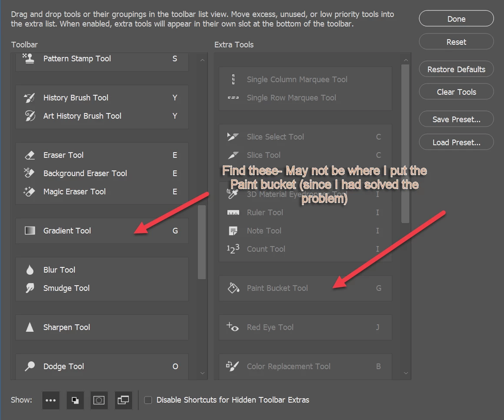Click the Clear Tools button

[456, 92]
